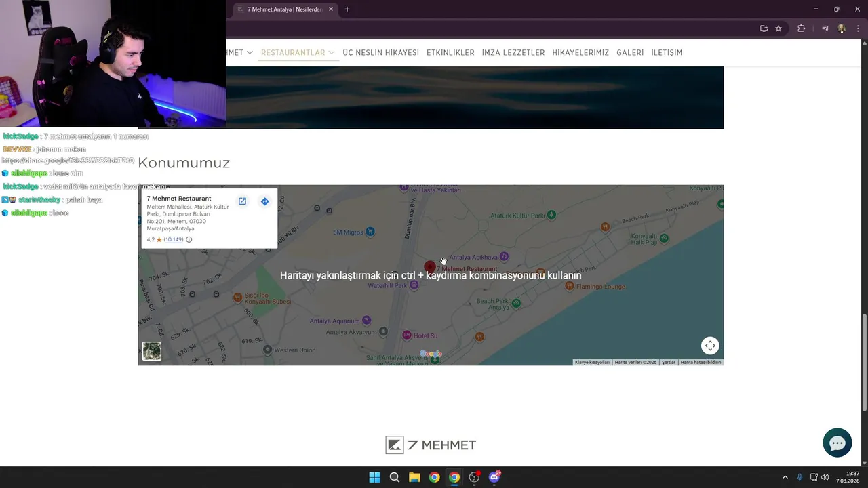Click the Şişçi İbo Konyaaltı Şubesi marker
Viewport: 868px width, 488px height.
[x=237, y=297]
